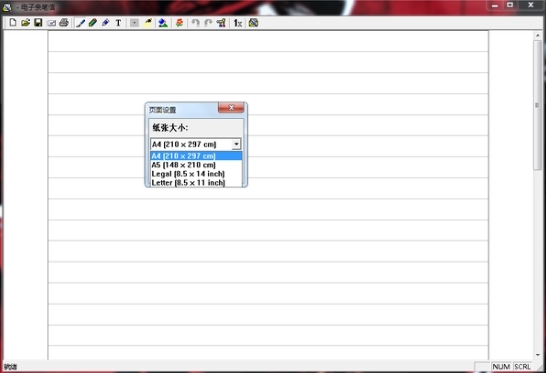
Task: Choose A5 (148 x 210 cm) option
Action: (x=196, y=165)
